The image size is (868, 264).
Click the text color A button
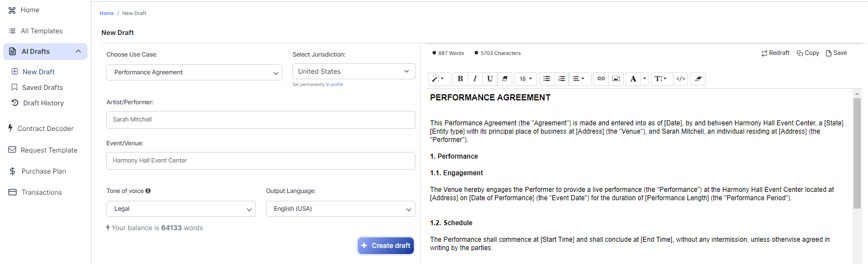point(633,79)
